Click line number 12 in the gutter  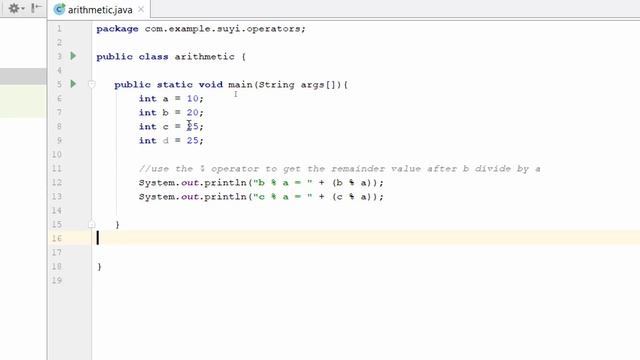pyautogui.click(x=57, y=182)
